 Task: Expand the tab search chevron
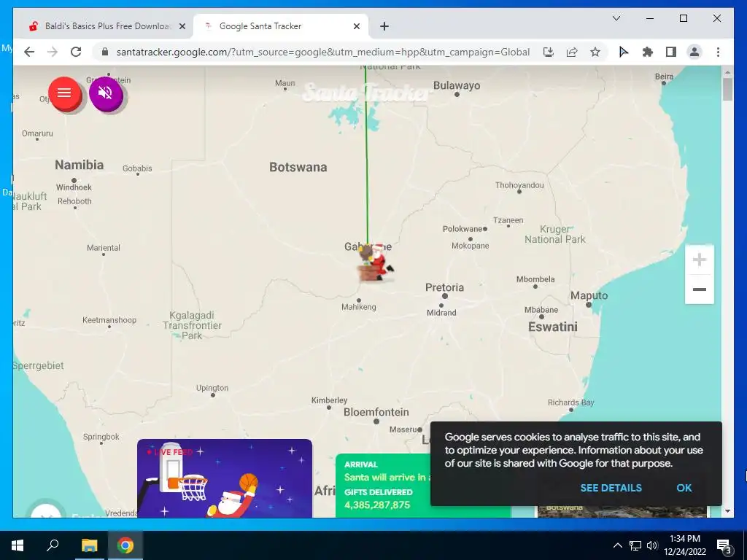click(616, 18)
